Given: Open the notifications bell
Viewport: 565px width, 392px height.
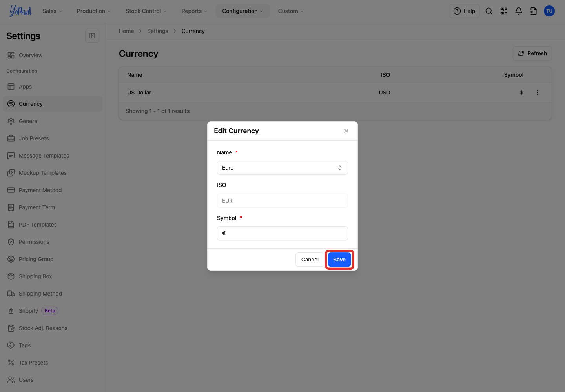Looking at the screenshot, I should tap(519, 11).
